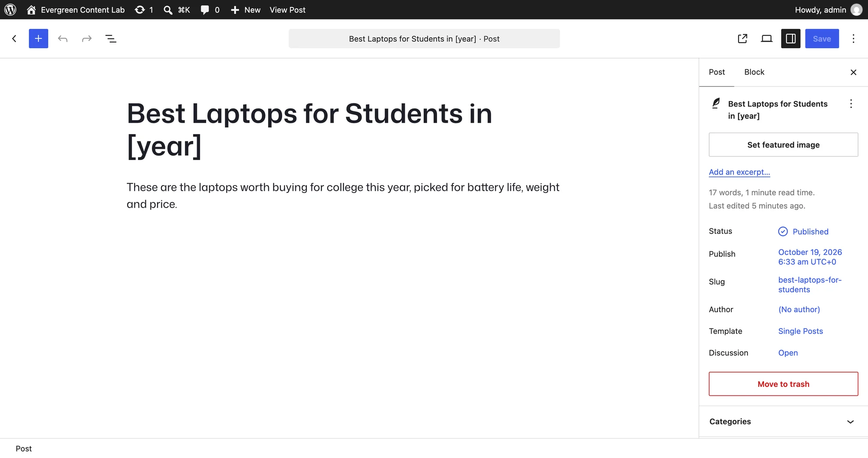Screen dimensions: 868x458
Task: Open post actions three-dot menu
Action: click(851, 104)
